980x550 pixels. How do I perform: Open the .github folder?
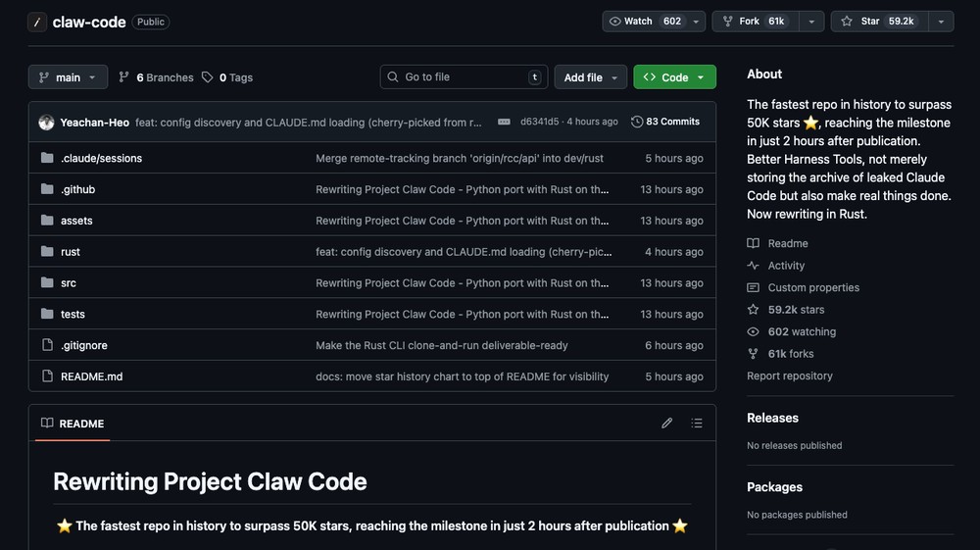[77, 189]
